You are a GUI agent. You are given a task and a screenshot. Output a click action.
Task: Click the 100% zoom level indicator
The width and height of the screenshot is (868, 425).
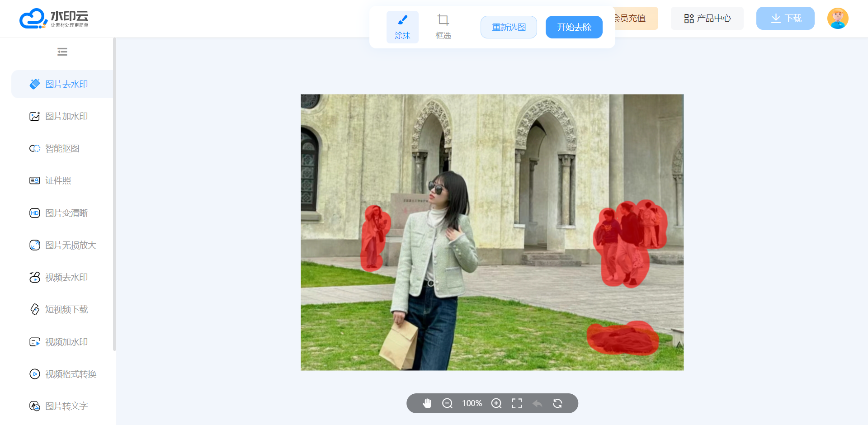(x=472, y=403)
